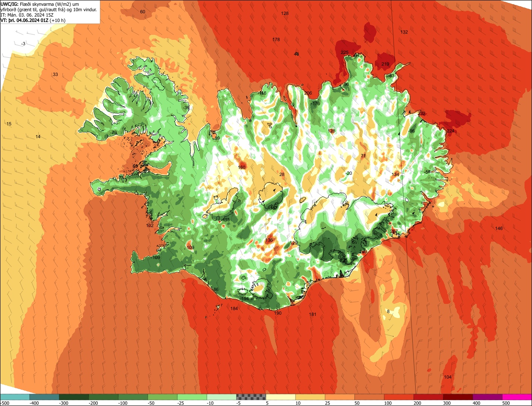Click the flux value '181' south of Iceland
This screenshot has width=532, height=406.
click(313, 314)
